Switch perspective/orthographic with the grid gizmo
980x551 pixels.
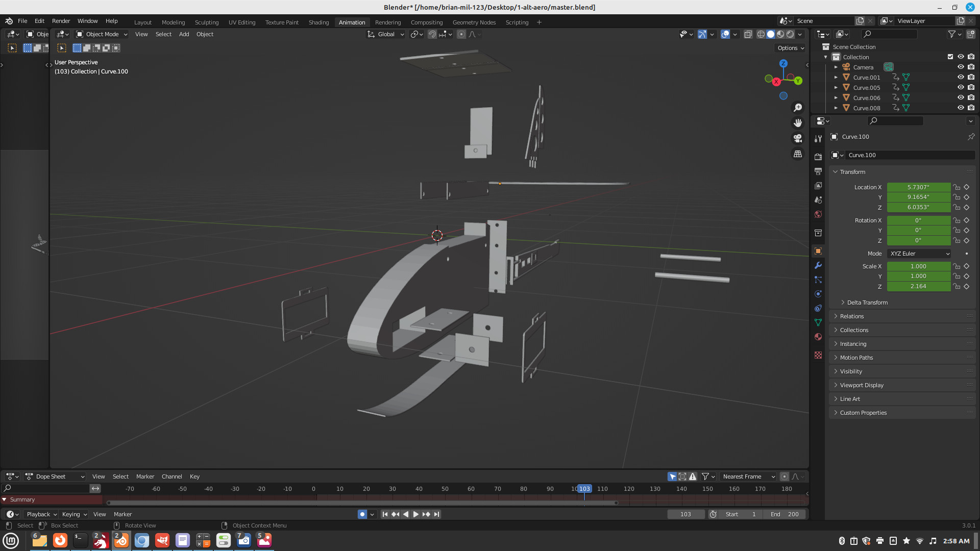(798, 154)
